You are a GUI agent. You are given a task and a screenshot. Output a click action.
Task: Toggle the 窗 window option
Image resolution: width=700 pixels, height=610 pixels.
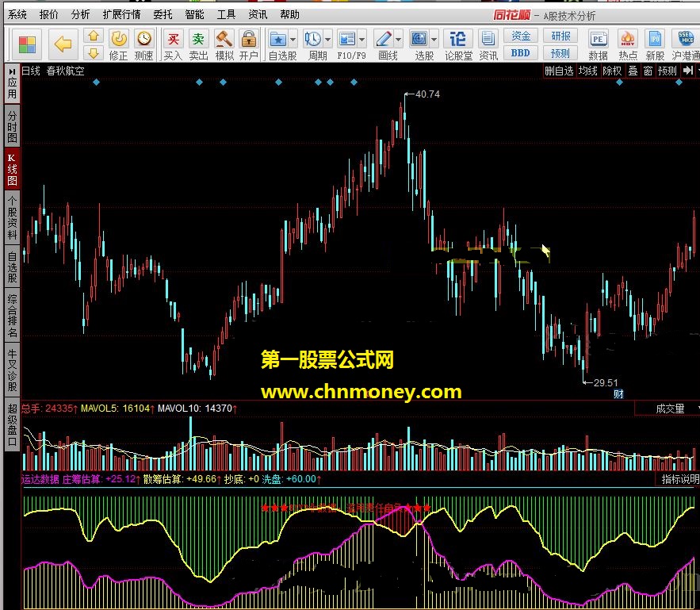point(648,71)
